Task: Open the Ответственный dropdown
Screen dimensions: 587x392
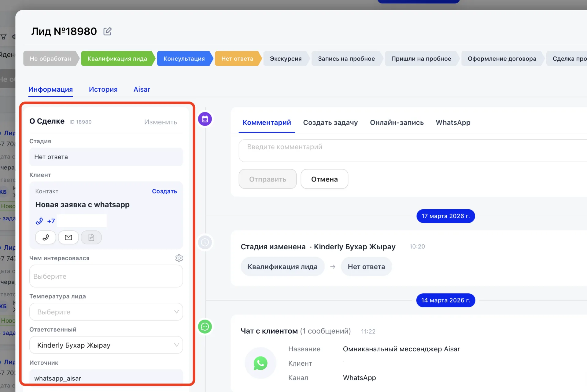Action: click(106, 345)
